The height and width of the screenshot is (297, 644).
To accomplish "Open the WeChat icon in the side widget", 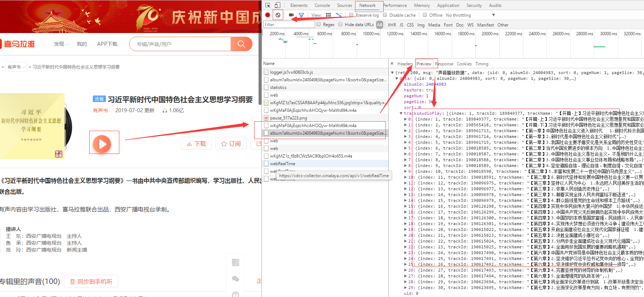I will [x=235, y=278].
